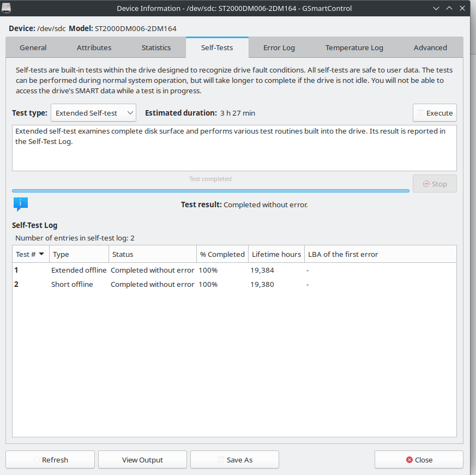Click the Test completed label above progress bar
This screenshot has height=475, width=476.
210,179
